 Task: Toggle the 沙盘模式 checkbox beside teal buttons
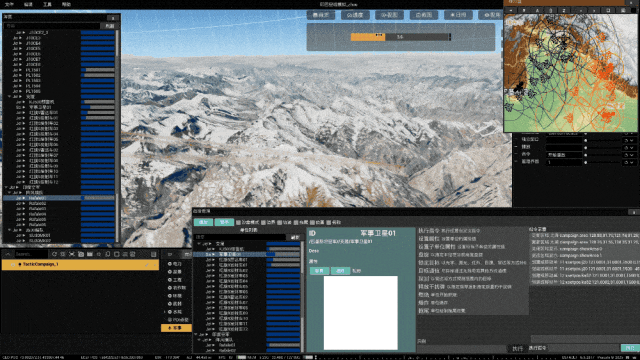[x=238, y=222]
